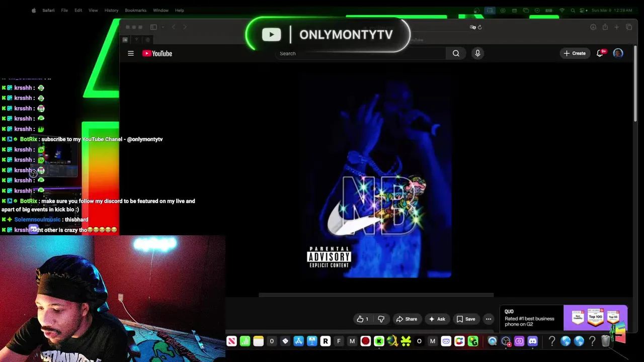Open Spotlight search in menu bar
The image size is (644, 362).
(572, 10)
